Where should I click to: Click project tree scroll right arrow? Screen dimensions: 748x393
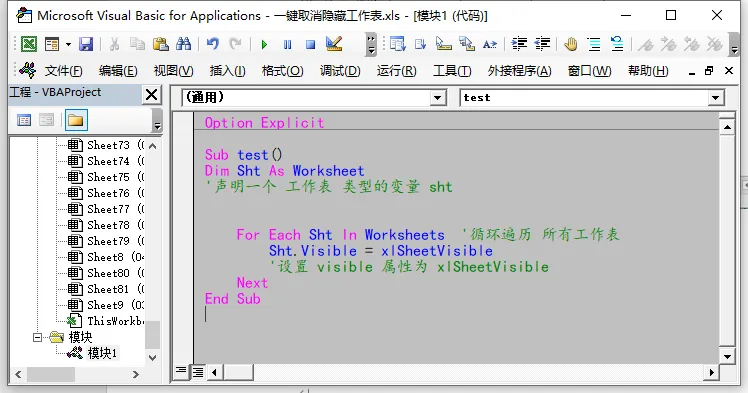pos(136,374)
